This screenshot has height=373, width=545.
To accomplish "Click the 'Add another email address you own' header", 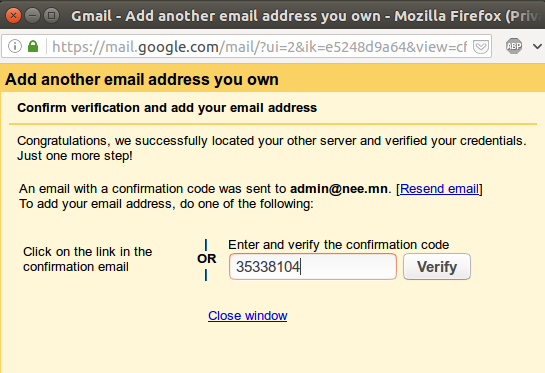I will [142, 79].
